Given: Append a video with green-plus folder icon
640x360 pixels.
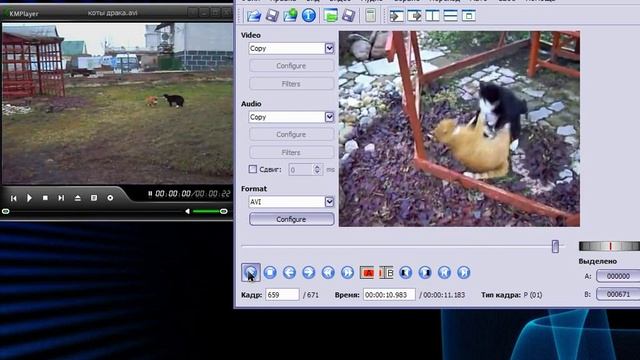Looking at the screenshot, I should pyautogui.click(x=291, y=16).
